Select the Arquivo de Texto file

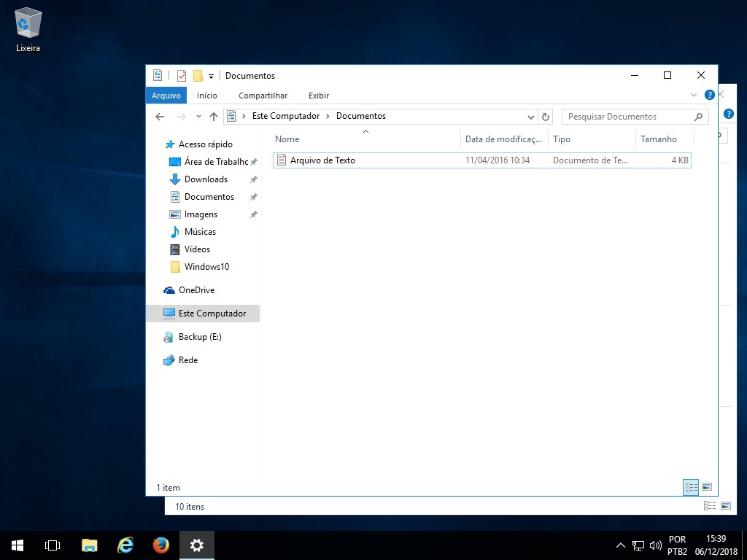tap(322, 160)
